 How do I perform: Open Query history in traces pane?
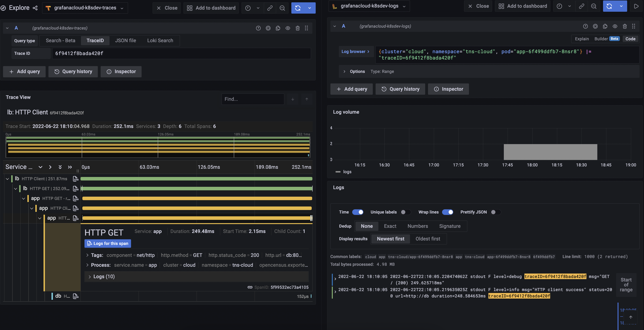[73, 72]
